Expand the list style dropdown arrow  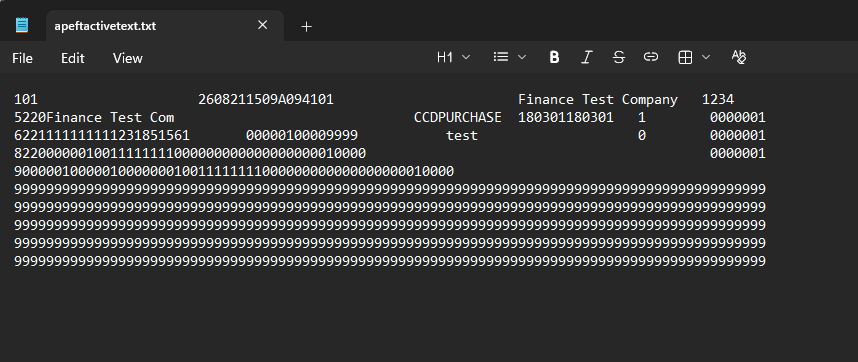pyautogui.click(x=522, y=57)
